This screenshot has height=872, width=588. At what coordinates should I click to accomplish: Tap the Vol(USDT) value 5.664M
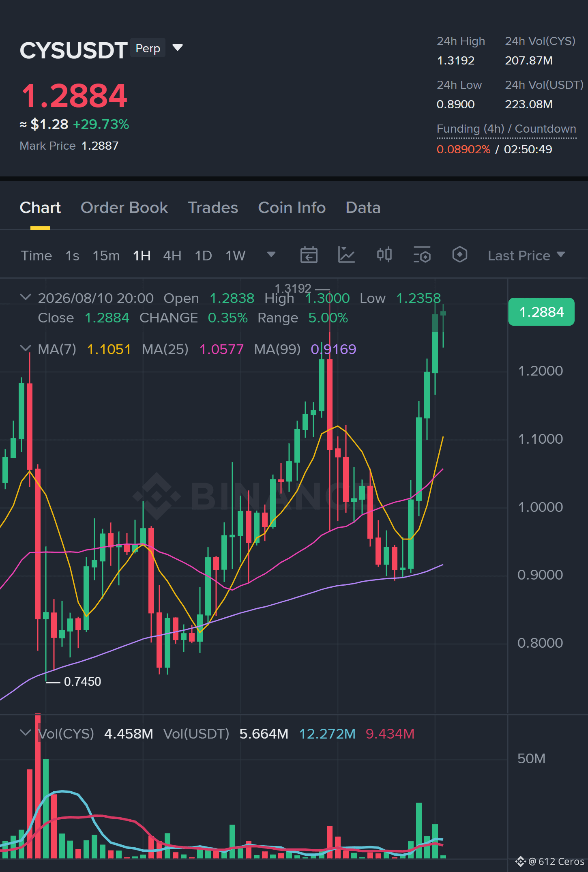(264, 734)
